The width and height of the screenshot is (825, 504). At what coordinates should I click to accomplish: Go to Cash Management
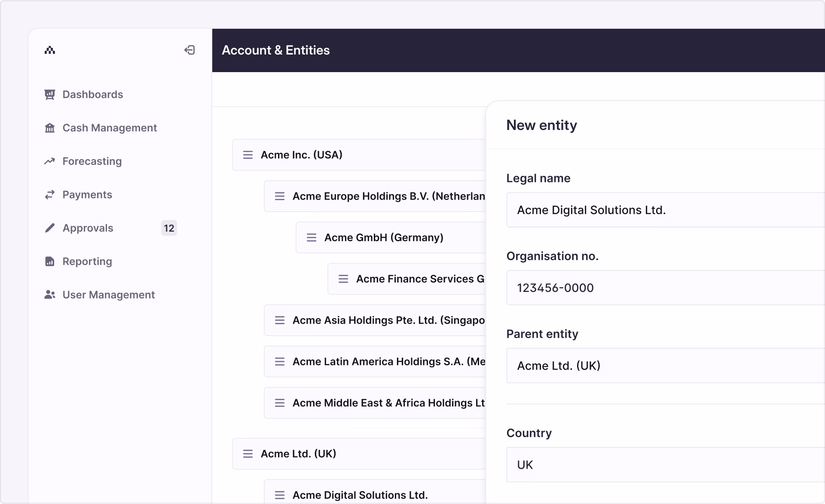click(x=110, y=128)
